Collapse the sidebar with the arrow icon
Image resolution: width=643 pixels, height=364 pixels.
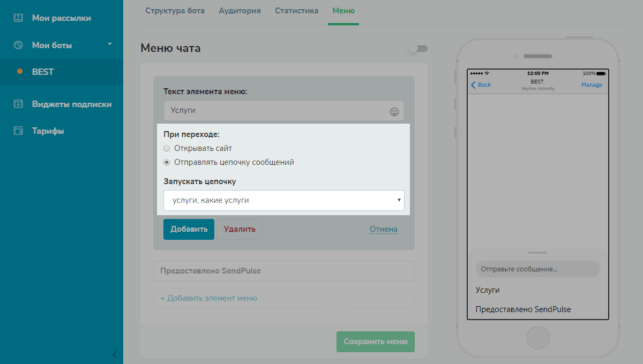click(114, 354)
